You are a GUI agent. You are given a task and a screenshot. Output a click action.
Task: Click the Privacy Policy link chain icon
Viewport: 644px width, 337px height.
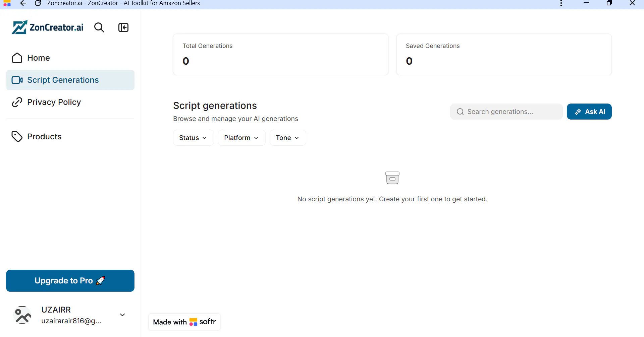17,102
